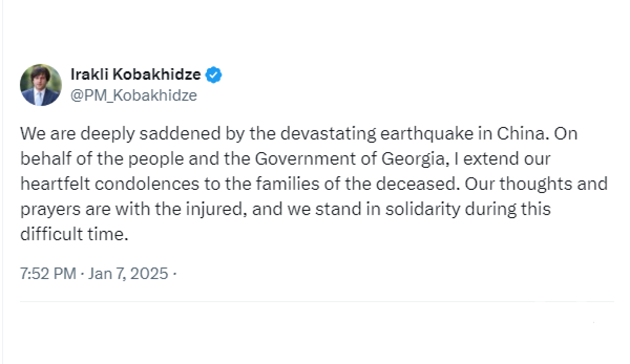Click Irakli Kobakhidze's profile picture
Image resolution: width=630 pixels, height=364 pixels.
[40, 85]
